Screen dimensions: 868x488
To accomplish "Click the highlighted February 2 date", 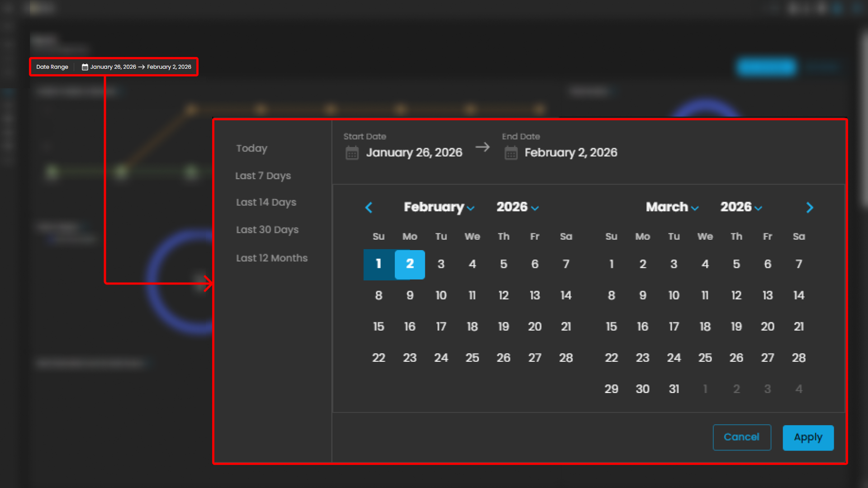I will point(409,264).
